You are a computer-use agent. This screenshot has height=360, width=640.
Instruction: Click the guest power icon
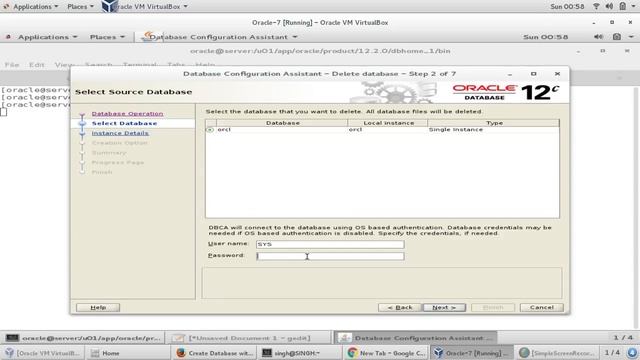click(x=617, y=37)
